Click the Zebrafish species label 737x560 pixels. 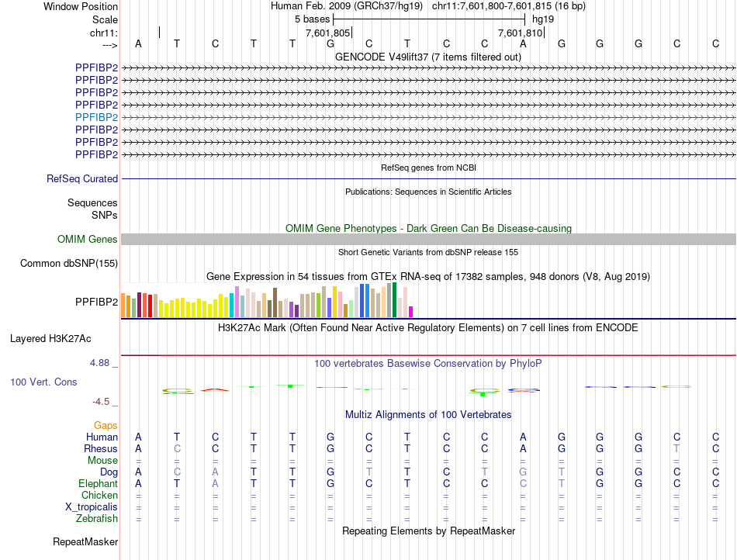[x=97, y=518]
